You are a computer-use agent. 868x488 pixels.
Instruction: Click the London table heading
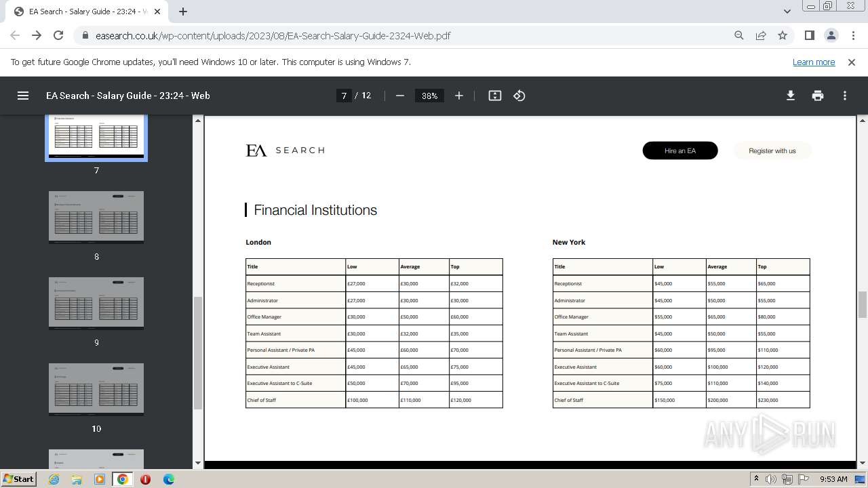258,242
